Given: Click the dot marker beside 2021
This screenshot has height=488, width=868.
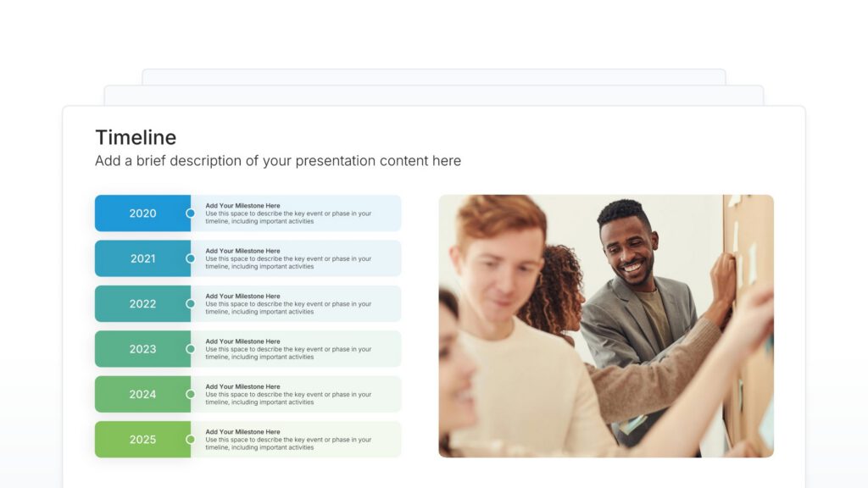Looking at the screenshot, I should click(x=192, y=258).
